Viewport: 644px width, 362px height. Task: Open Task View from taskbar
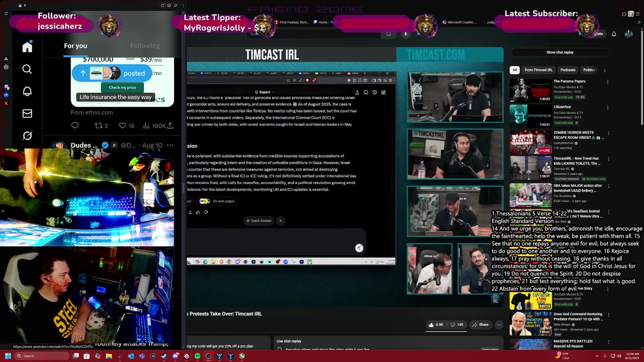75,356
